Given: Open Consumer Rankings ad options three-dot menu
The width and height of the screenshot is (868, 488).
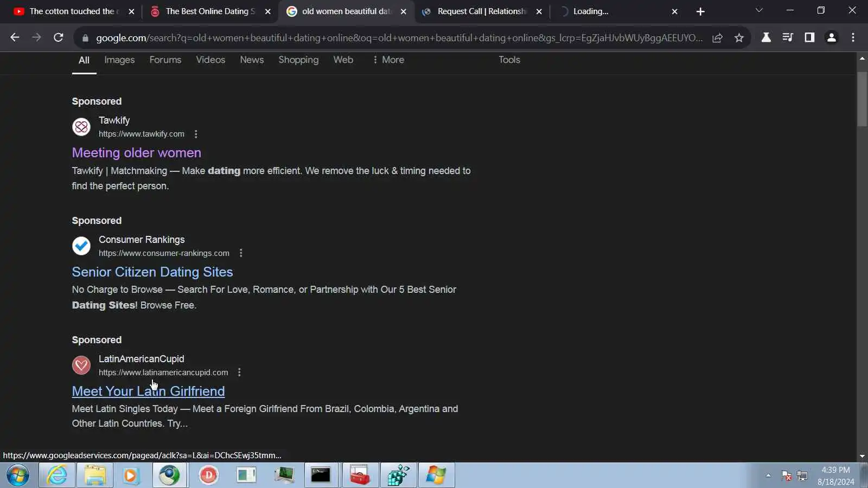Looking at the screenshot, I should coord(241,253).
